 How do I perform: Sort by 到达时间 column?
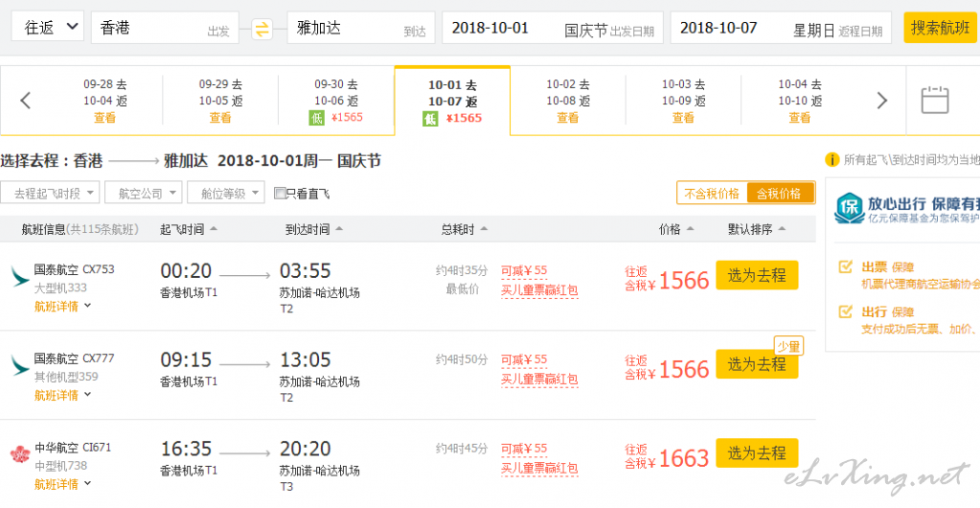click(314, 230)
